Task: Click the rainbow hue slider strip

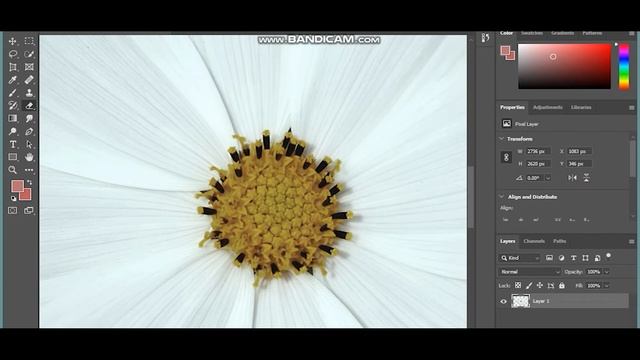Action: click(624, 66)
